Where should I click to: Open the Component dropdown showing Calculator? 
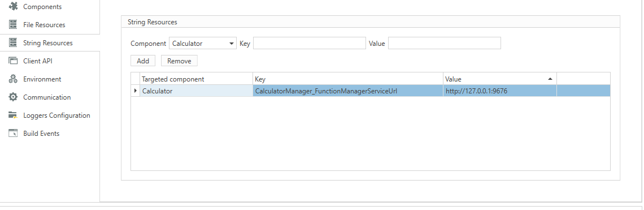(x=203, y=43)
